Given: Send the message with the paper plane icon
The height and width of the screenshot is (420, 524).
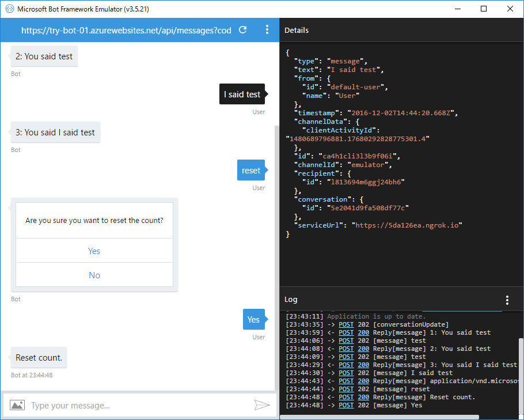Looking at the screenshot, I should 263,405.
